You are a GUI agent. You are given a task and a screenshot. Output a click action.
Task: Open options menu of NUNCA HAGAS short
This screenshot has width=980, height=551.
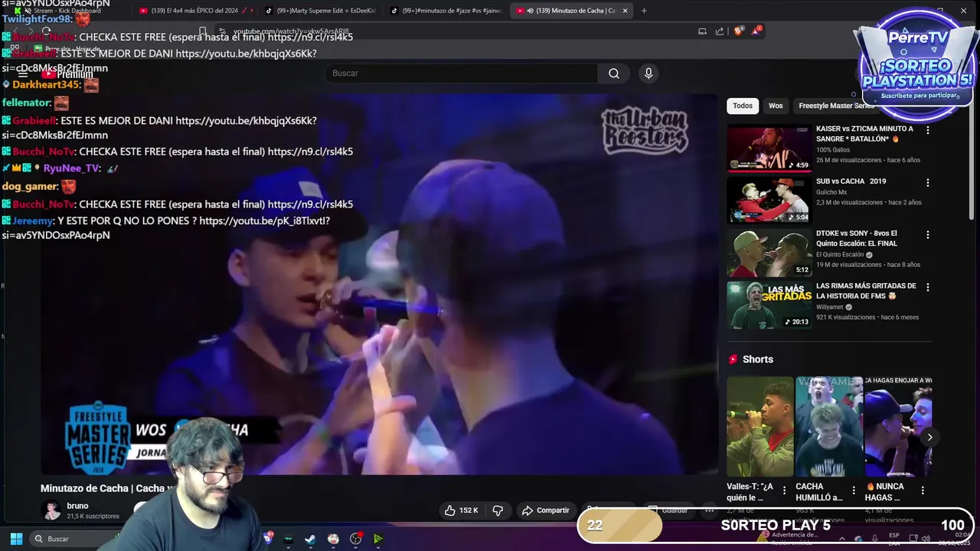point(923,491)
